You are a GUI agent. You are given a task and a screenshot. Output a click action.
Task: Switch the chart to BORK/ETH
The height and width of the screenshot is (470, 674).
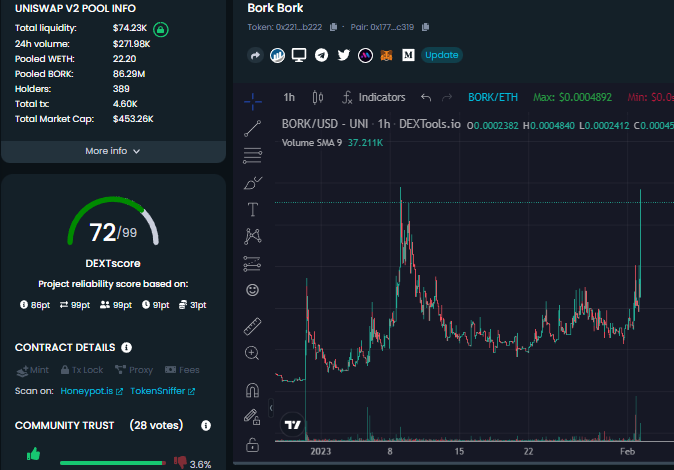(x=493, y=97)
